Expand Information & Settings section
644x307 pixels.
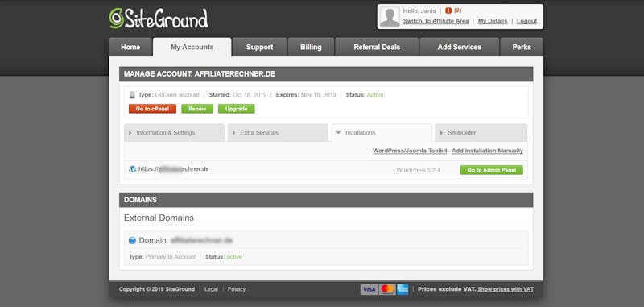(175, 133)
